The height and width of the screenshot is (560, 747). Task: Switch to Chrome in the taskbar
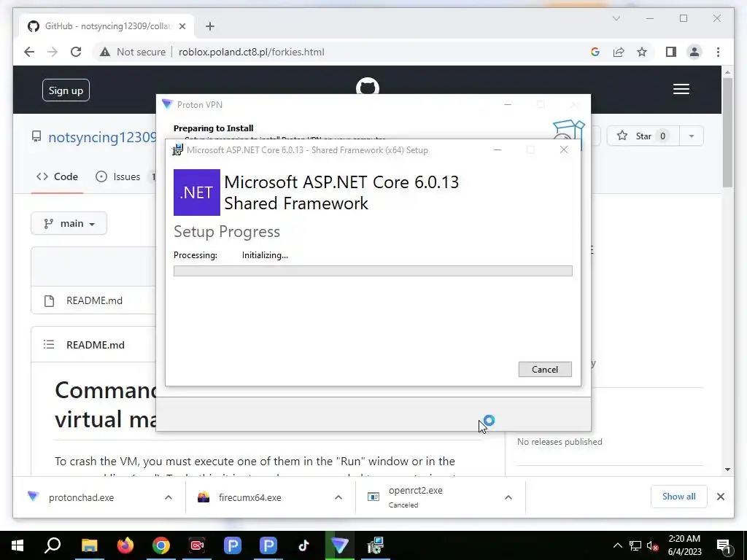pos(161,545)
